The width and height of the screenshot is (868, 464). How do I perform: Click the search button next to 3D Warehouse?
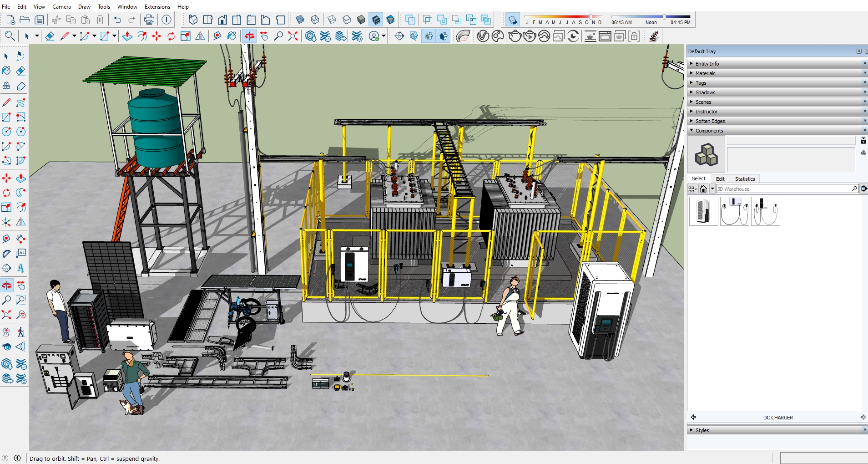click(854, 189)
